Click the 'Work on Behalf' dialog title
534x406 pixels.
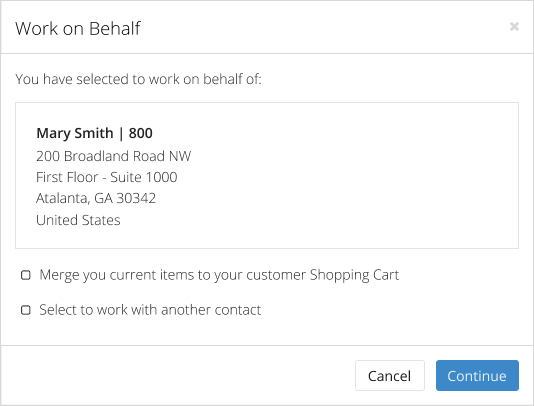click(x=78, y=28)
